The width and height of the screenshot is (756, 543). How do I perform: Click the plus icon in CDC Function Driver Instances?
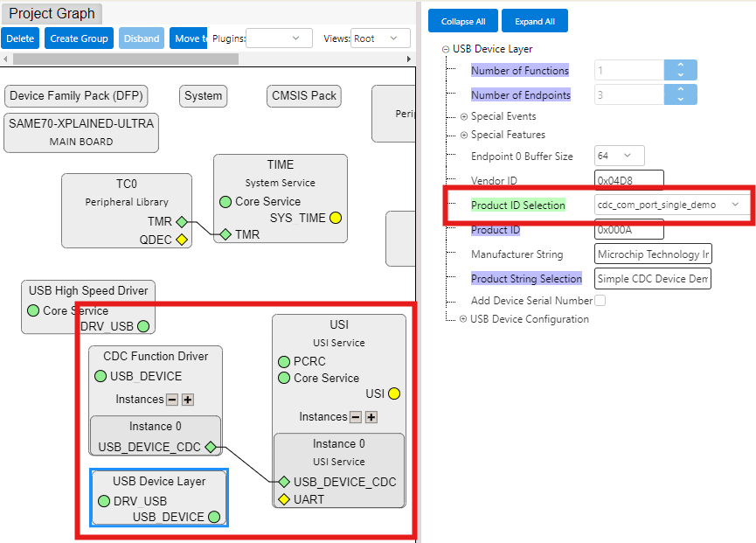[187, 400]
